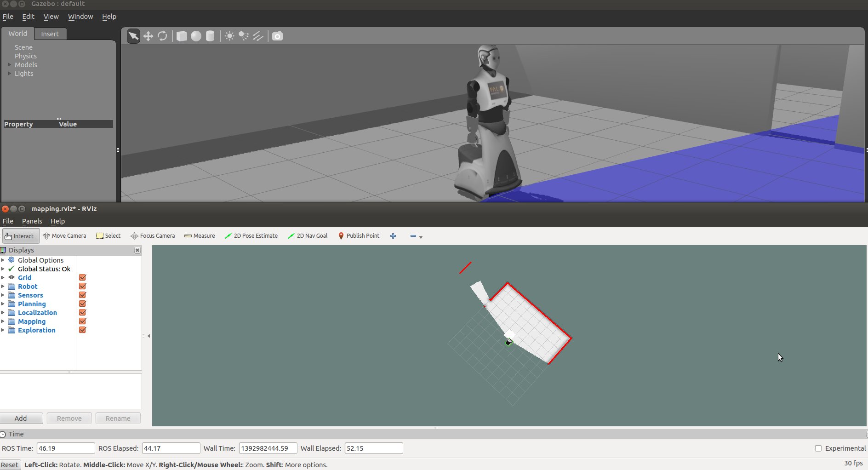Viewport: 868px width, 470px height.
Task: Insert a box shape in Gazebo
Action: tap(182, 36)
